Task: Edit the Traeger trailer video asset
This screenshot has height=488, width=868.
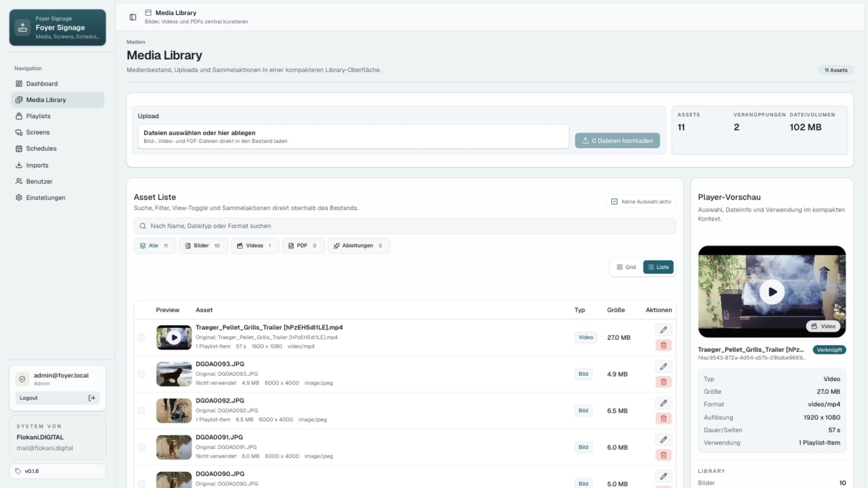Action: click(663, 330)
